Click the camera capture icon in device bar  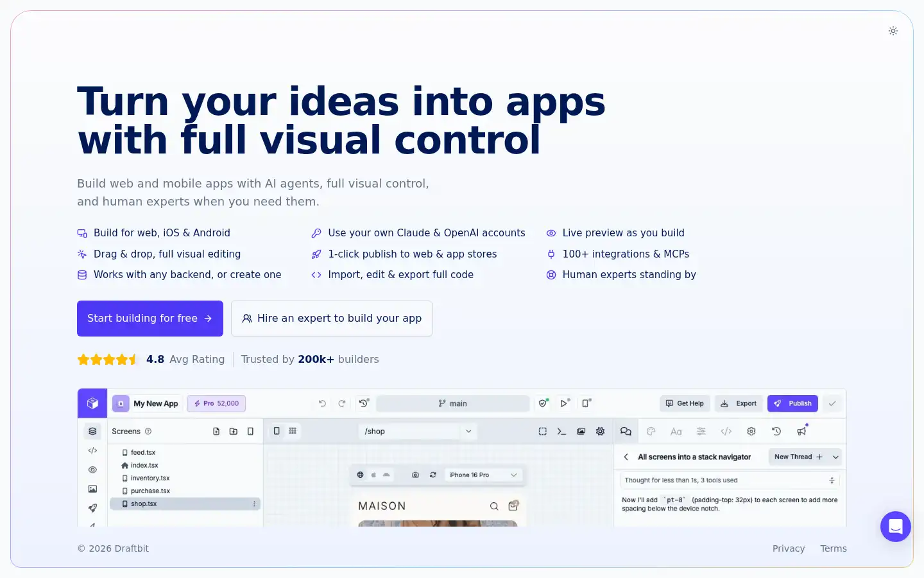click(x=415, y=475)
